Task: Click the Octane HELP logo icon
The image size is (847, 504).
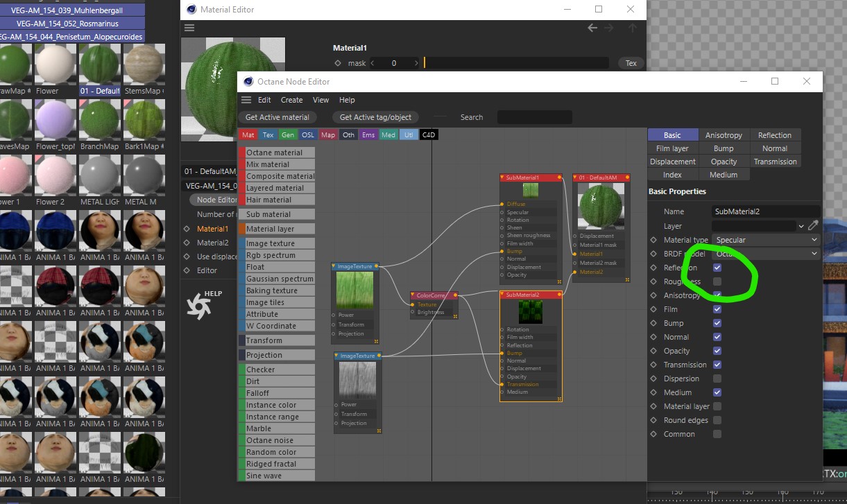Action: click(199, 306)
